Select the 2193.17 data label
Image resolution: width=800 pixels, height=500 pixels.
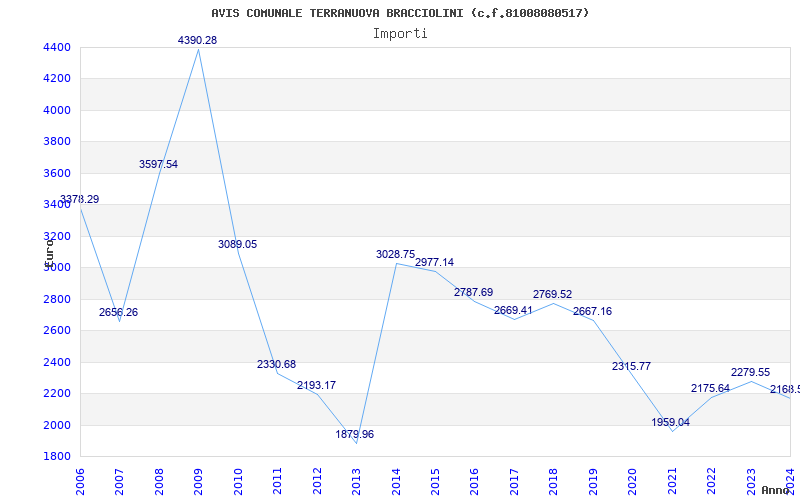(x=316, y=385)
